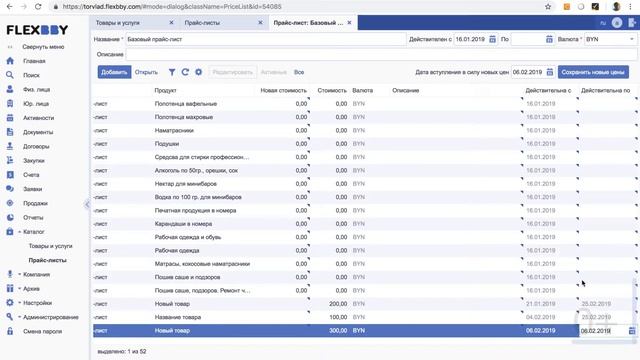Select row Карандаши в номера

[364, 224]
